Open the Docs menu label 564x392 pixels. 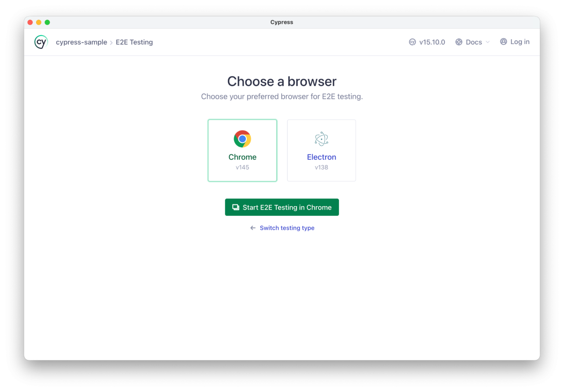[x=474, y=42]
